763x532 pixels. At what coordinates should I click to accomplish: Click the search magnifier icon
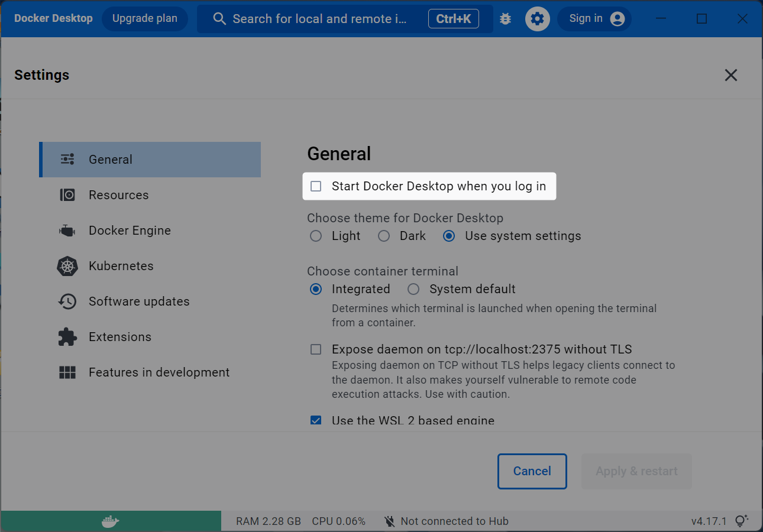pyautogui.click(x=219, y=19)
